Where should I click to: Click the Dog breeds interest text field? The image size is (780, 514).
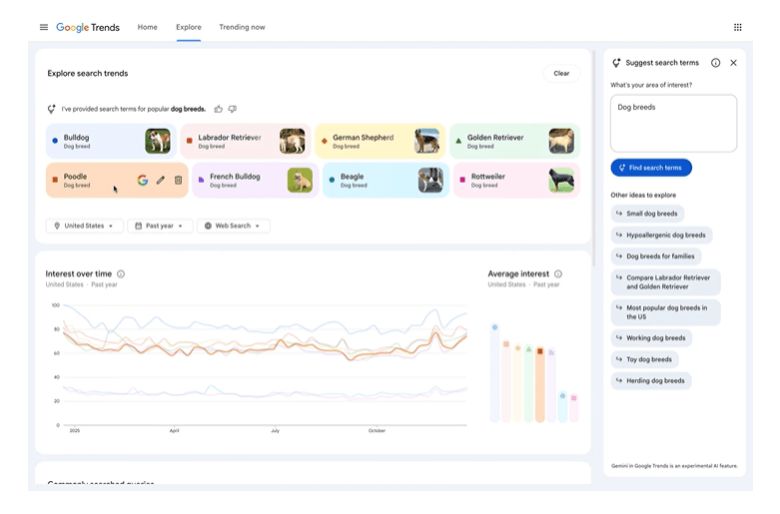pos(673,122)
